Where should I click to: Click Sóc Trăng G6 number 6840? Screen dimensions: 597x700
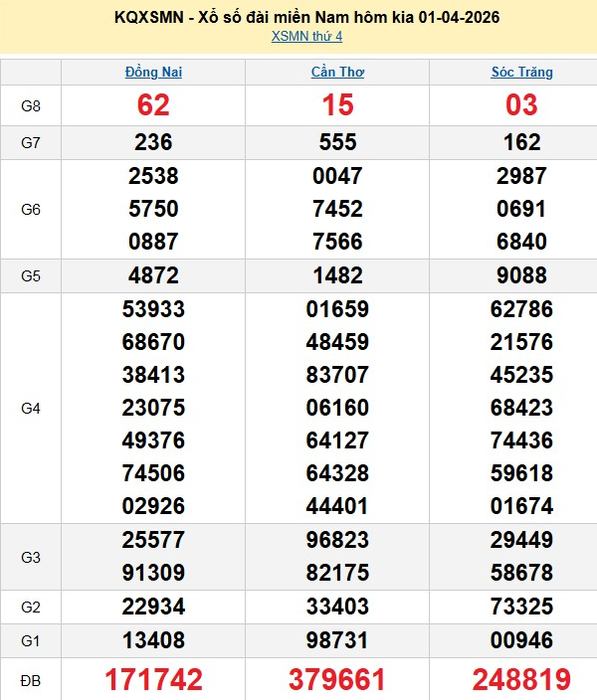tap(521, 242)
